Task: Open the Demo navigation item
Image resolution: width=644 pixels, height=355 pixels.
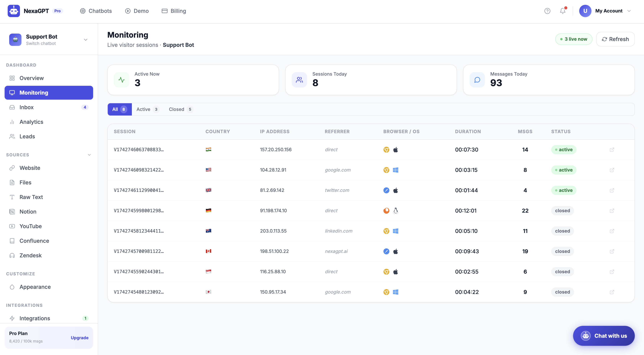Action: 137,11
